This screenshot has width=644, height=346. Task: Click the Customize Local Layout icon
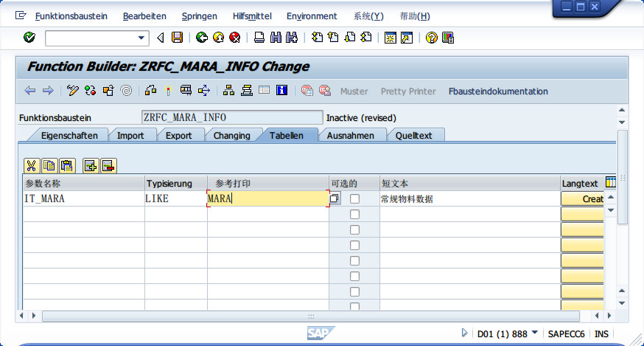pos(448,38)
